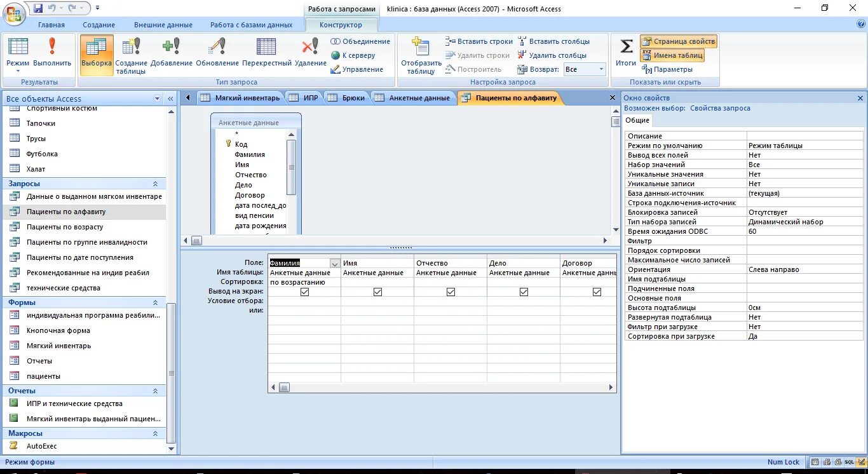
Task: Choose the Перекрестный query type
Action: click(x=267, y=53)
